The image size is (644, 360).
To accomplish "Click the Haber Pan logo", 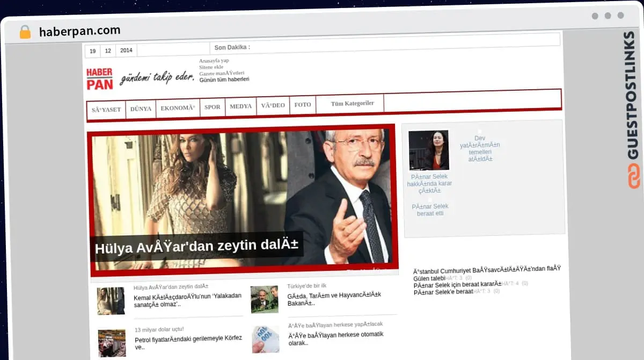I will [x=100, y=78].
